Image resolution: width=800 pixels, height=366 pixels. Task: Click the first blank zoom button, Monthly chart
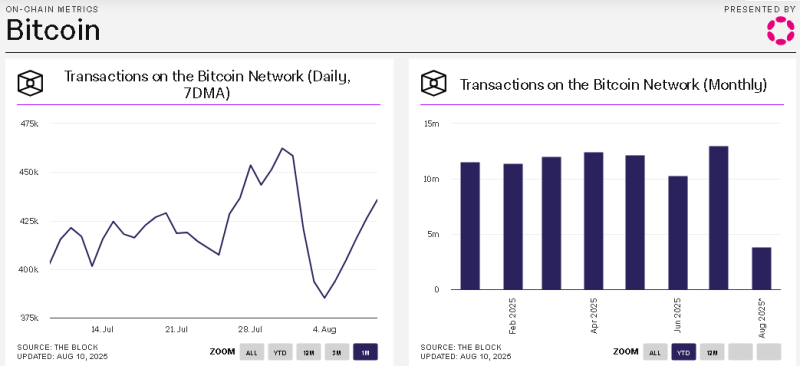(x=740, y=352)
